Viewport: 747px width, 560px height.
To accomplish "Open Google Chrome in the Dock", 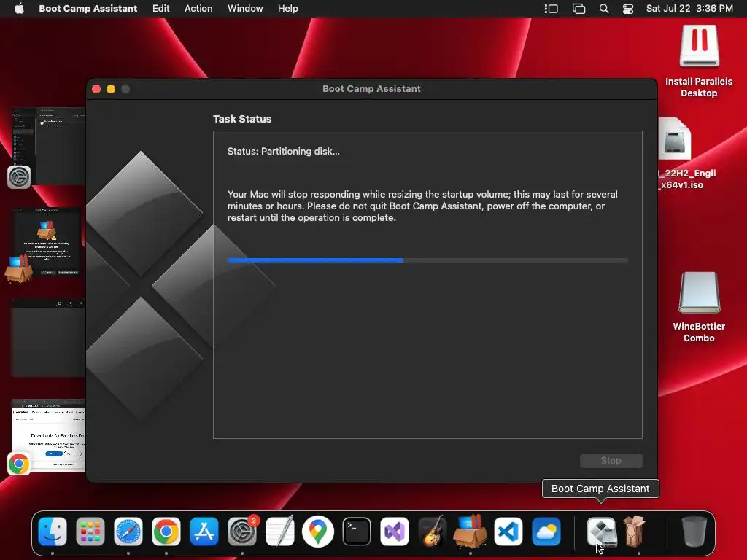I will [166, 532].
